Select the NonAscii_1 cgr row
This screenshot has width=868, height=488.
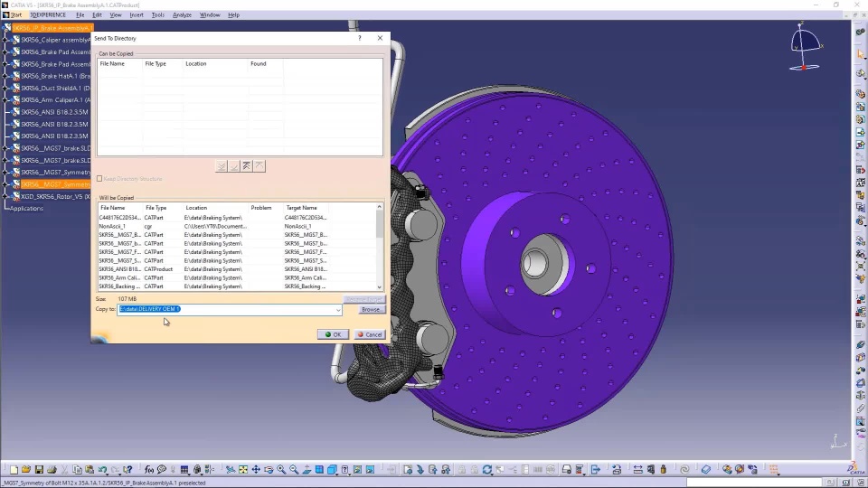click(237, 226)
